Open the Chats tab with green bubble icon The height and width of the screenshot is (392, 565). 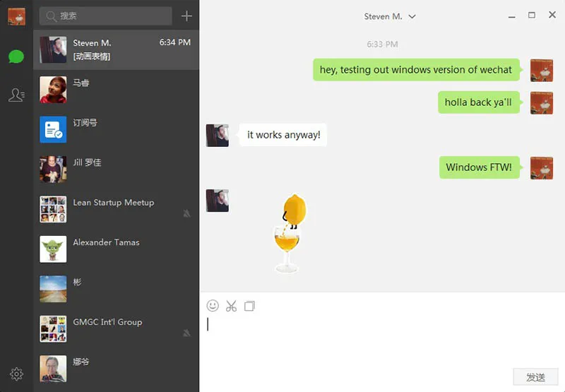[16, 57]
